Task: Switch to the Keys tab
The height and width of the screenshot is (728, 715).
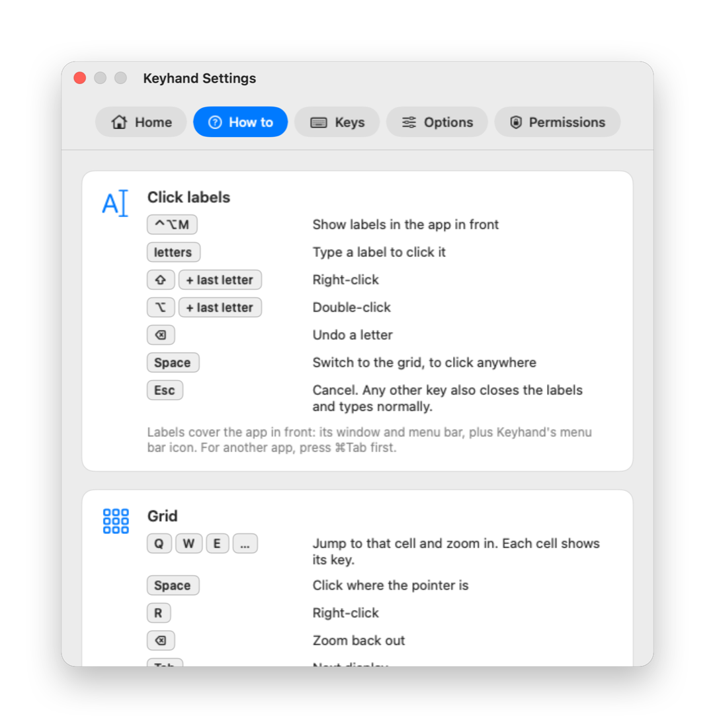Action: coord(337,122)
